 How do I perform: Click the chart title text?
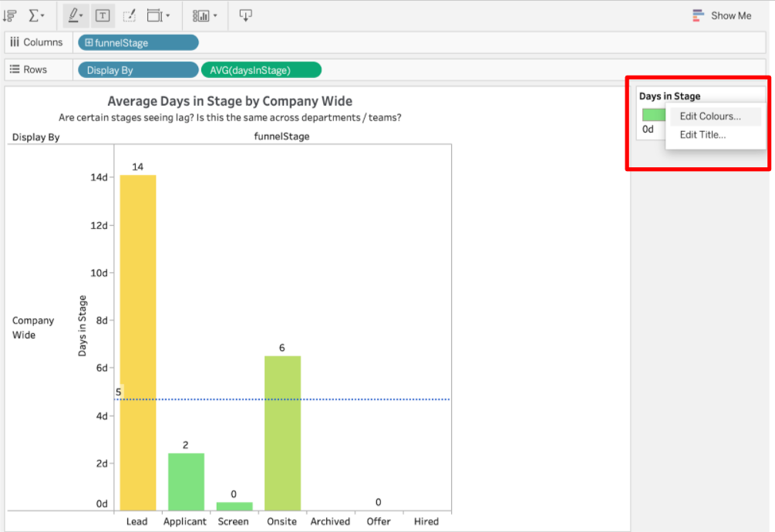click(229, 101)
